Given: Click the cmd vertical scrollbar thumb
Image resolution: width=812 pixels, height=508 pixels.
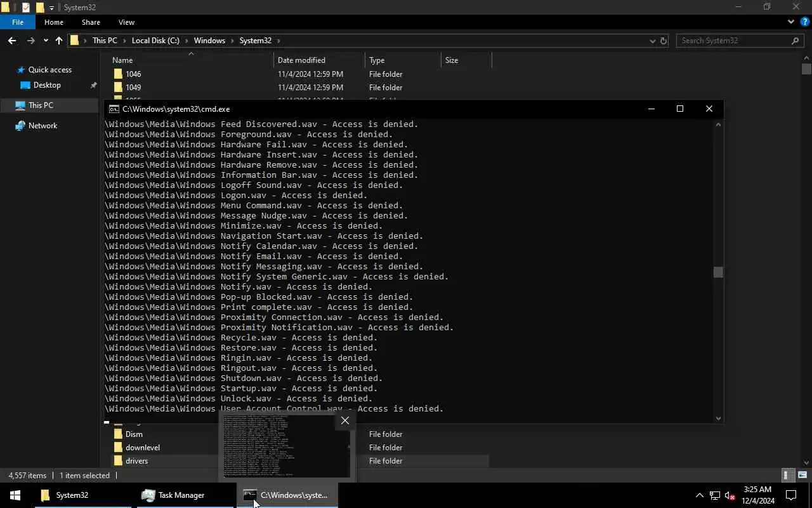Looking at the screenshot, I should pos(718,272).
